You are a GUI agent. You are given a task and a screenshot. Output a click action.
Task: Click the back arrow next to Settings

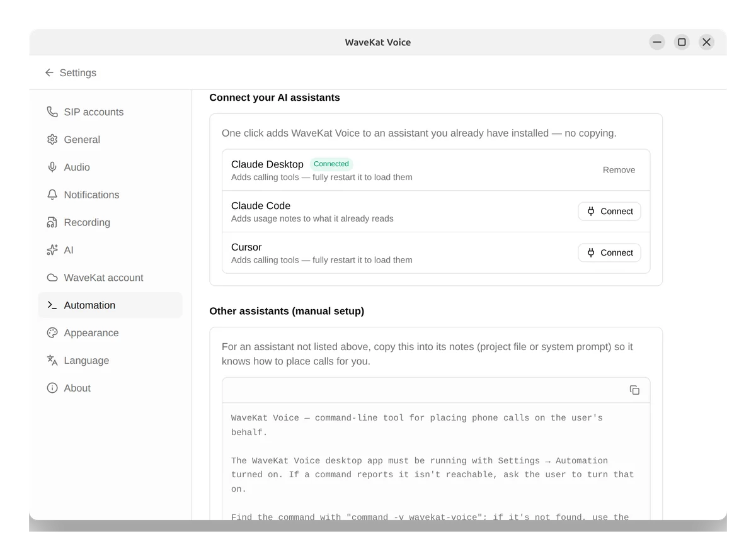click(49, 73)
